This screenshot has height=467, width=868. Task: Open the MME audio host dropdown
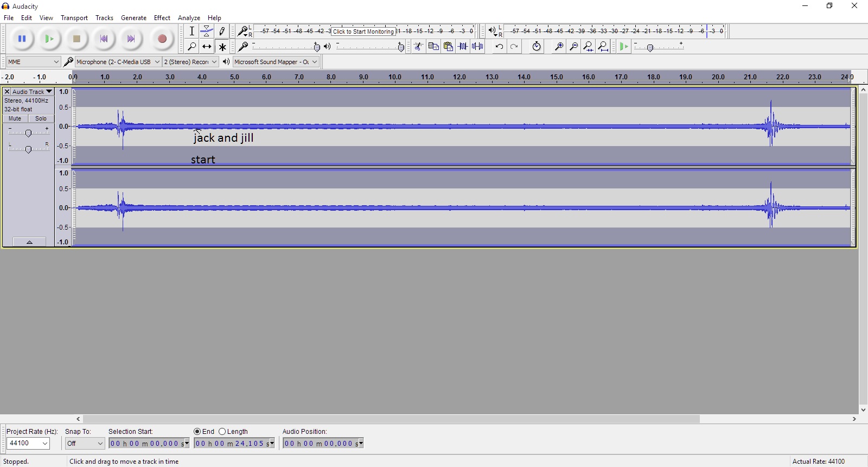33,62
